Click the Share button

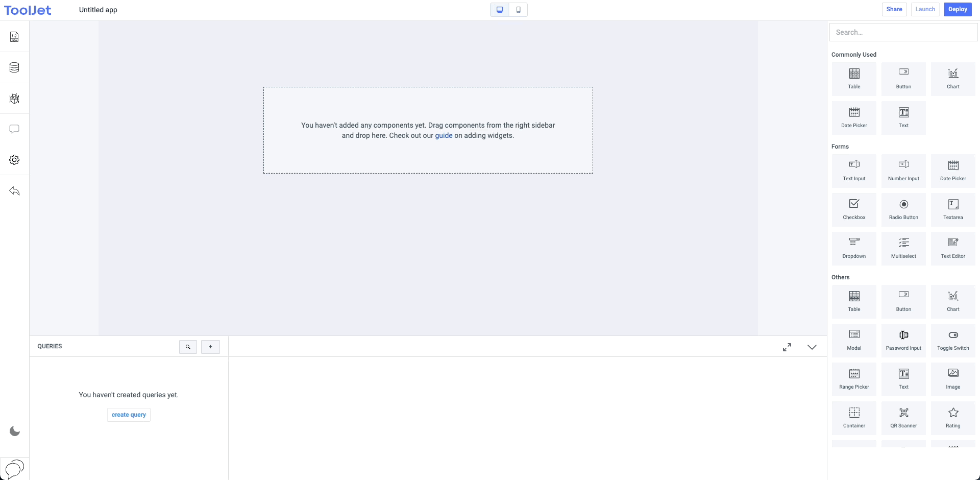click(894, 9)
